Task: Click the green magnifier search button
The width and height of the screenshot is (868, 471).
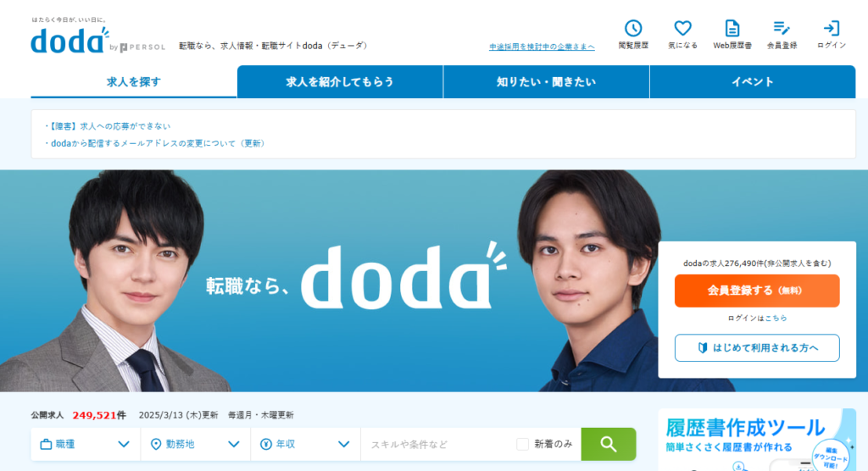Action: click(x=609, y=444)
